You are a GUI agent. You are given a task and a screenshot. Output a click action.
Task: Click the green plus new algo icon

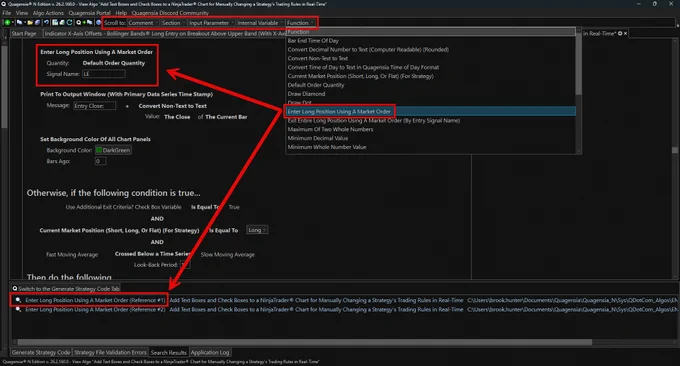(7, 23)
